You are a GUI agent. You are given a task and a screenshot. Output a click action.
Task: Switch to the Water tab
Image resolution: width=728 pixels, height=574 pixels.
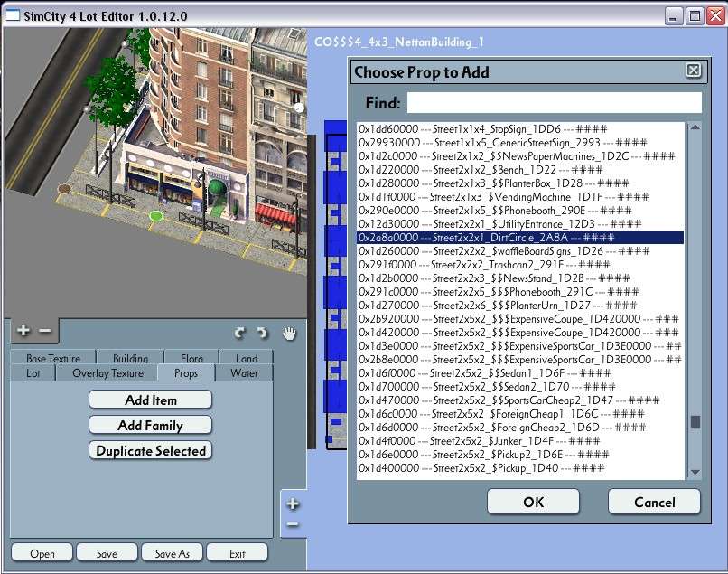coord(244,373)
